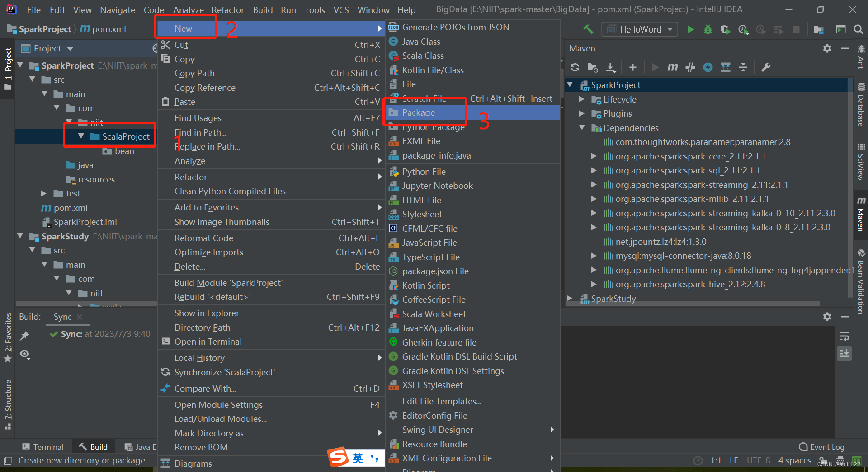Open the Bean Validation side panel

[x=861, y=281]
